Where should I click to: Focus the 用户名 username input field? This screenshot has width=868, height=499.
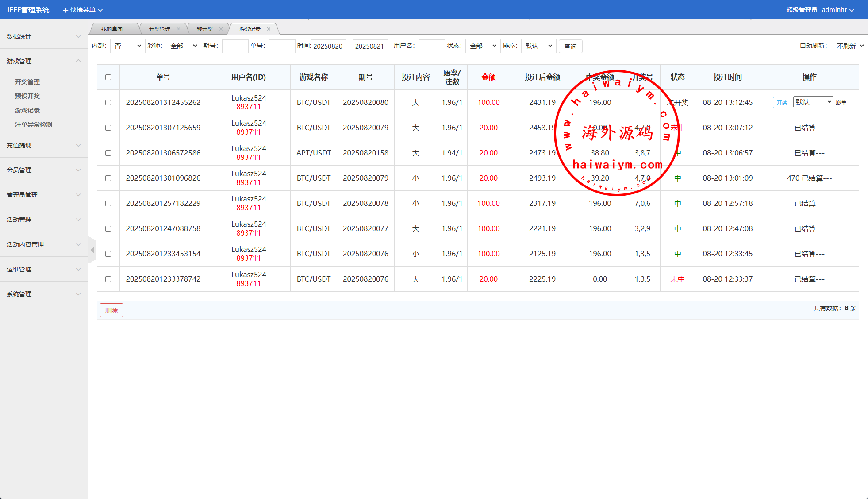coord(431,46)
